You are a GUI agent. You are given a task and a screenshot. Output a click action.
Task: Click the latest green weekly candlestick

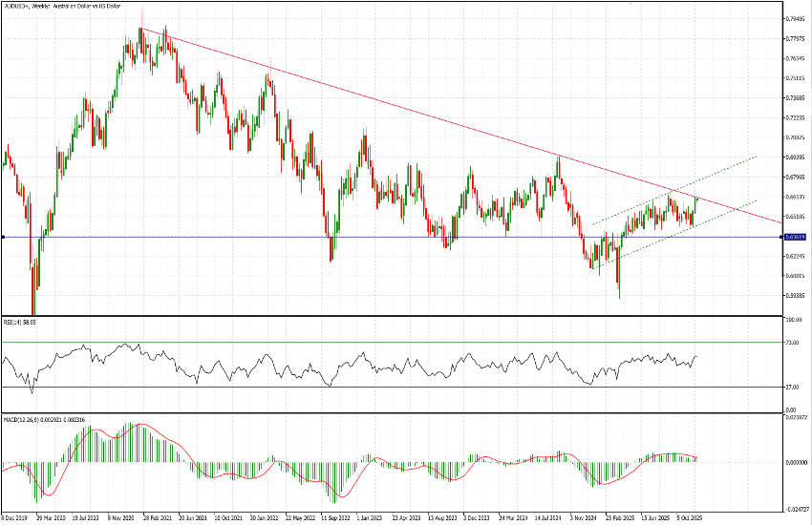696,201
